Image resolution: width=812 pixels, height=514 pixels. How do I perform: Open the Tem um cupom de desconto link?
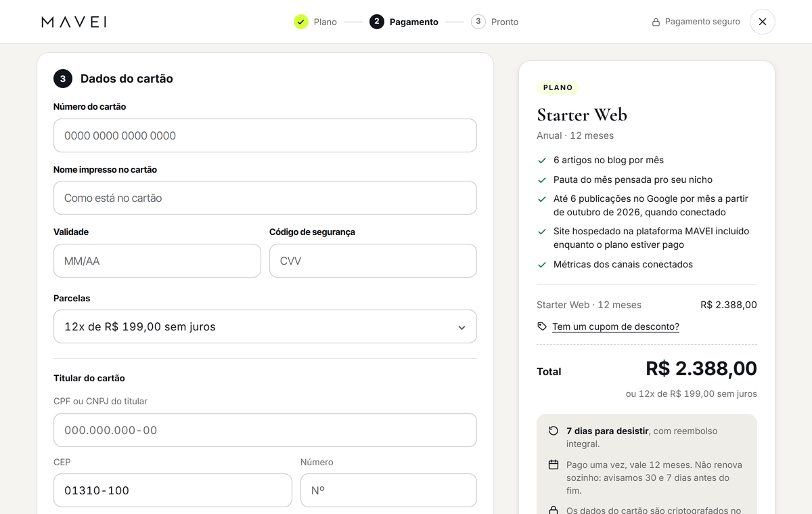point(616,326)
